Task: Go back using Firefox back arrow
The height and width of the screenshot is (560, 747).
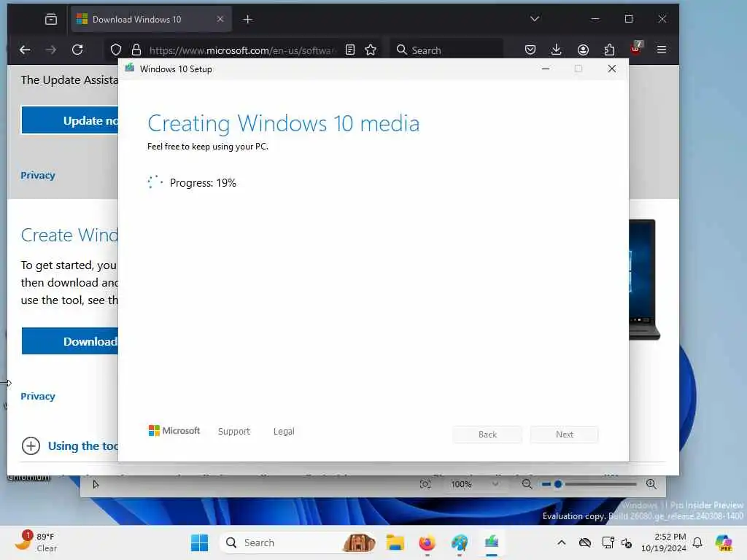Action: [25, 50]
